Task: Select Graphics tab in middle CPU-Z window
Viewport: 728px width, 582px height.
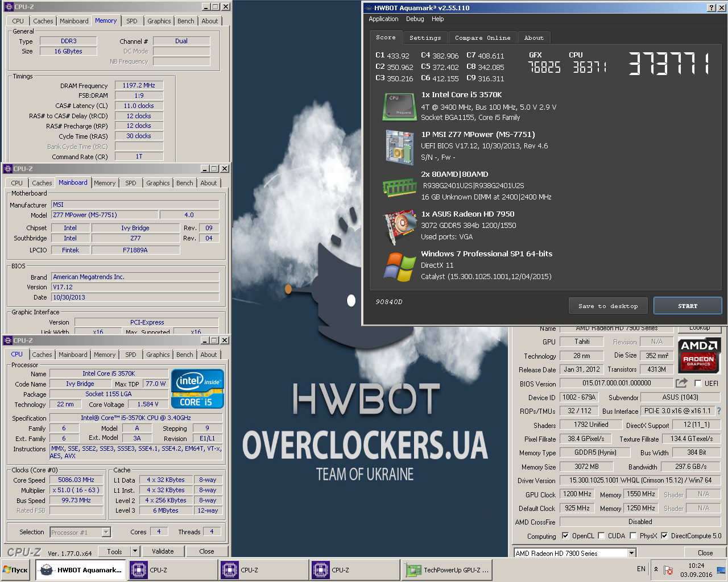Action: click(158, 183)
